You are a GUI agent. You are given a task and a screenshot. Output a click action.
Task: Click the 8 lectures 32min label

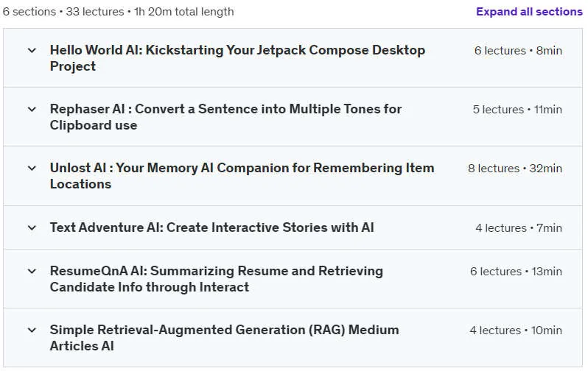tap(515, 169)
